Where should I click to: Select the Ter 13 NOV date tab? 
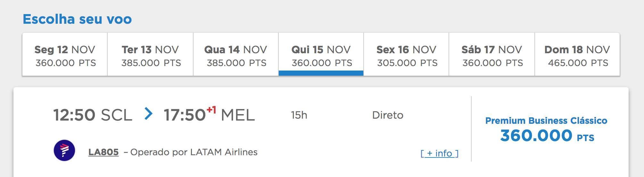click(150, 54)
